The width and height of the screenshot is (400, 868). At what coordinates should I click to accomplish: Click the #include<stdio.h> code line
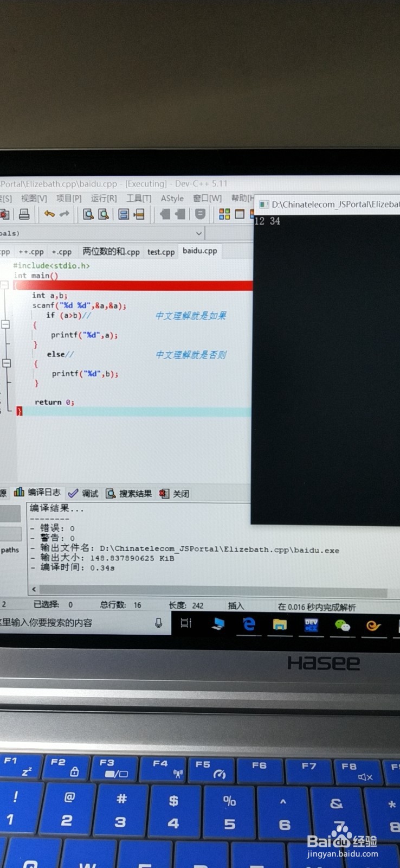tap(51, 266)
